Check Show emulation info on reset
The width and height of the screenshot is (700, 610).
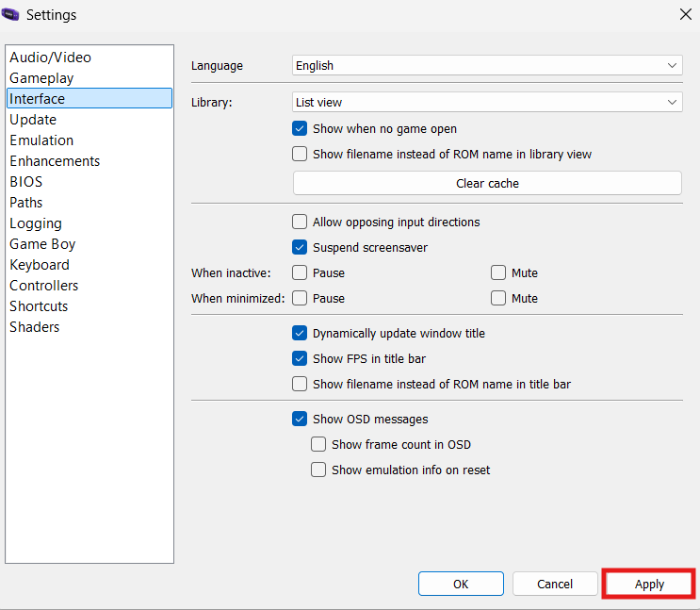318,470
